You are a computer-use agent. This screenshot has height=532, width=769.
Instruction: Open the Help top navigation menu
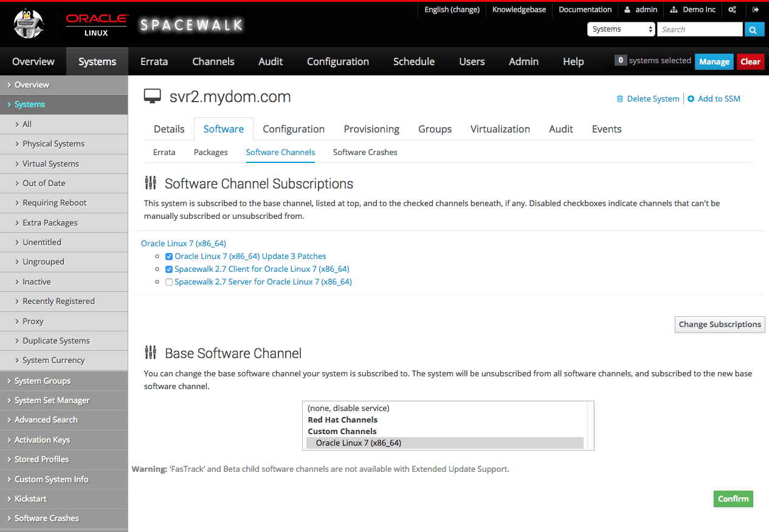(x=573, y=61)
